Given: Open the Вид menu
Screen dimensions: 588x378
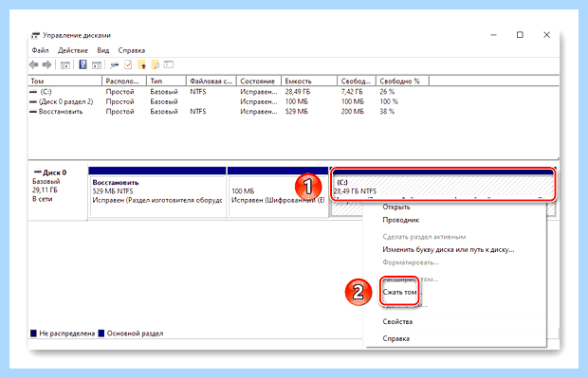Looking at the screenshot, I should pos(103,50).
